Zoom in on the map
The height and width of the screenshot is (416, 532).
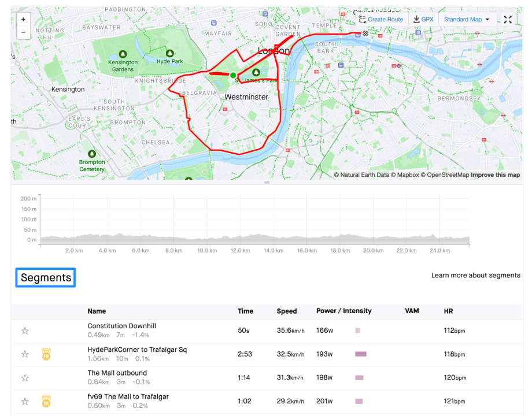[x=24, y=19]
